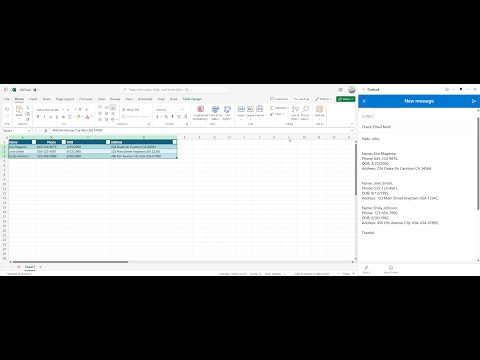This screenshot has height=360, width=480.
Task: Apply Italic formatting in Excel
Action: (x=44, y=117)
